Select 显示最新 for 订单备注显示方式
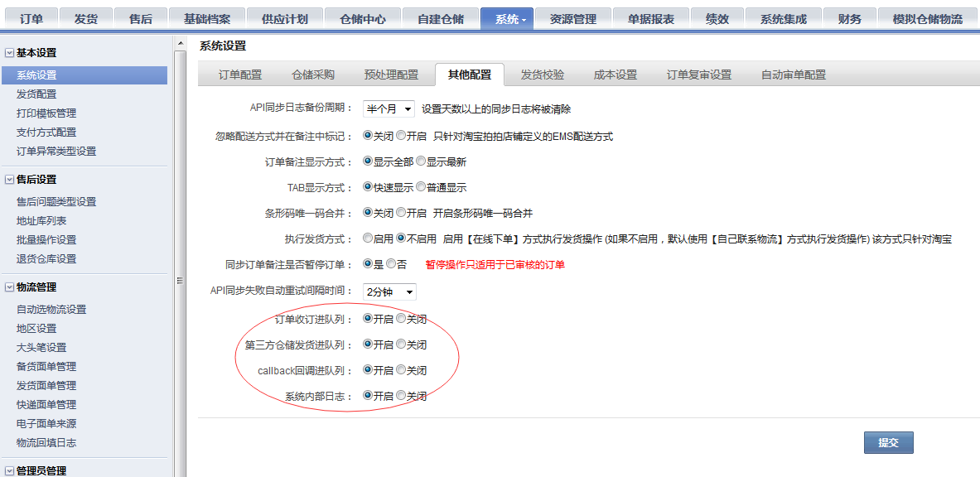The height and width of the screenshot is (477, 980). (421, 162)
